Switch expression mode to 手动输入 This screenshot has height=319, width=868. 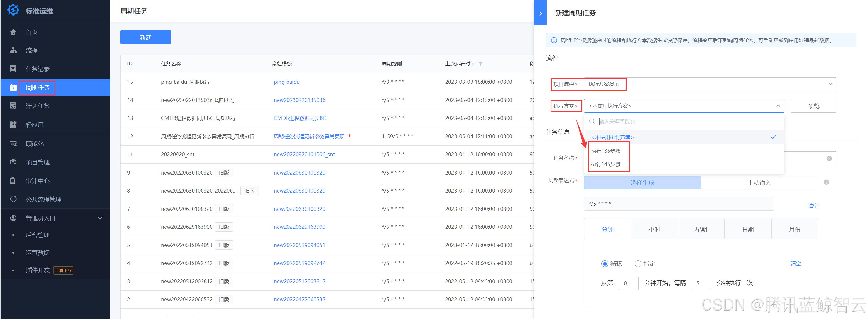click(x=759, y=182)
